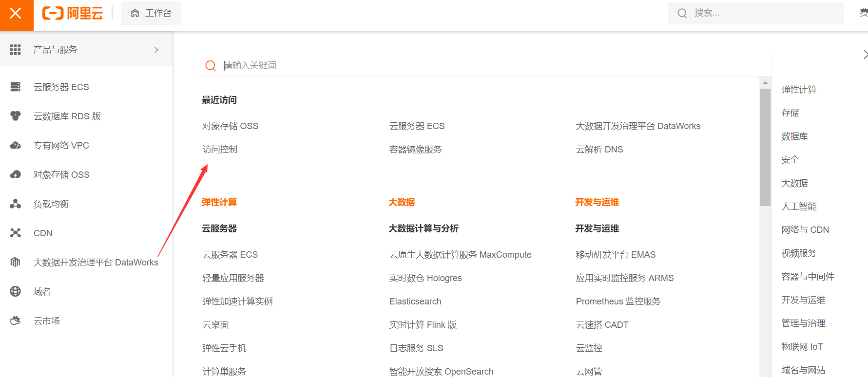
Task: Open the 工作台 workbench tab
Action: pyautogui.click(x=151, y=13)
